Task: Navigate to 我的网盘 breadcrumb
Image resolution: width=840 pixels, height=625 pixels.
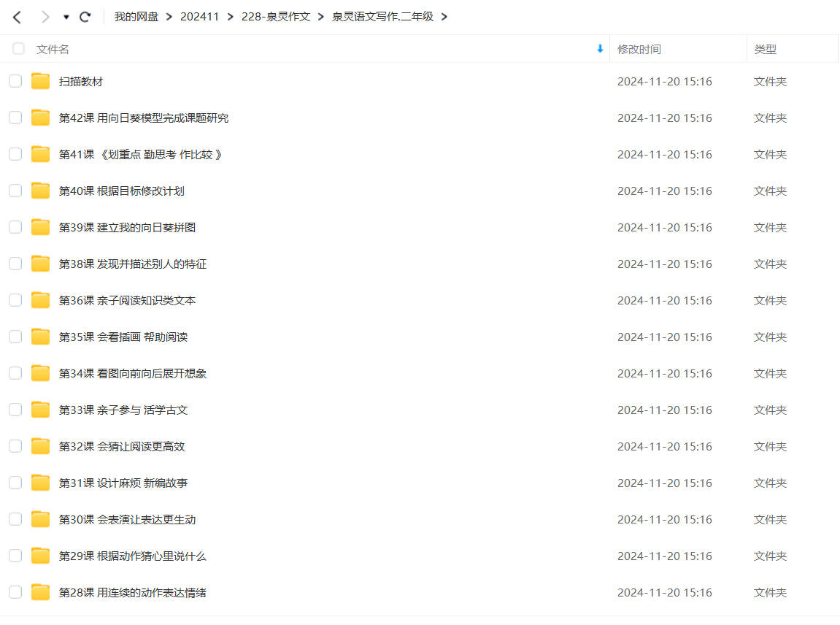Action: click(136, 17)
